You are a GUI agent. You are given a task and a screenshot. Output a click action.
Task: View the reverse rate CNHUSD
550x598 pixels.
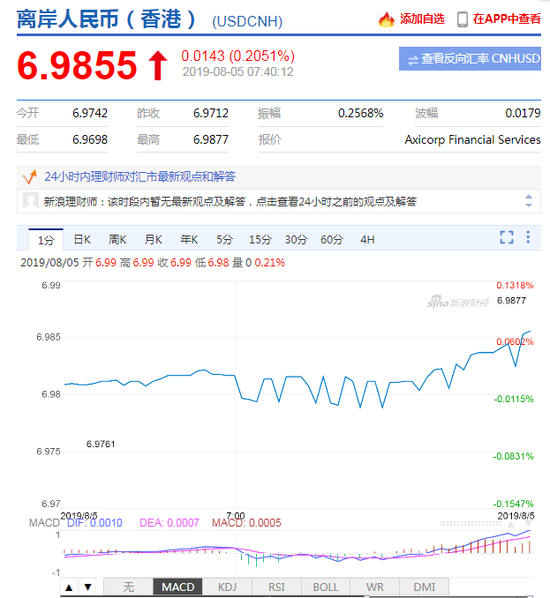tap(470, 59)
